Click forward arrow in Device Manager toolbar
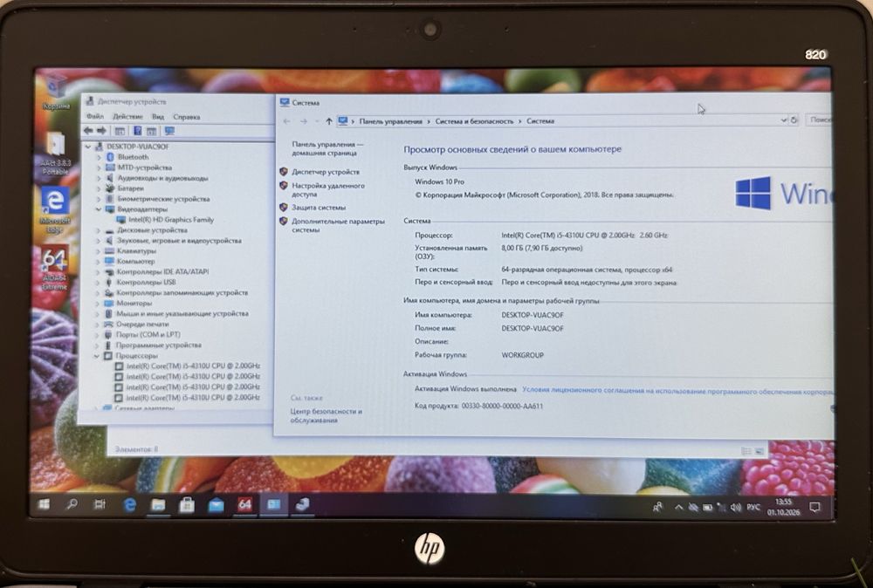 [101, 131]
